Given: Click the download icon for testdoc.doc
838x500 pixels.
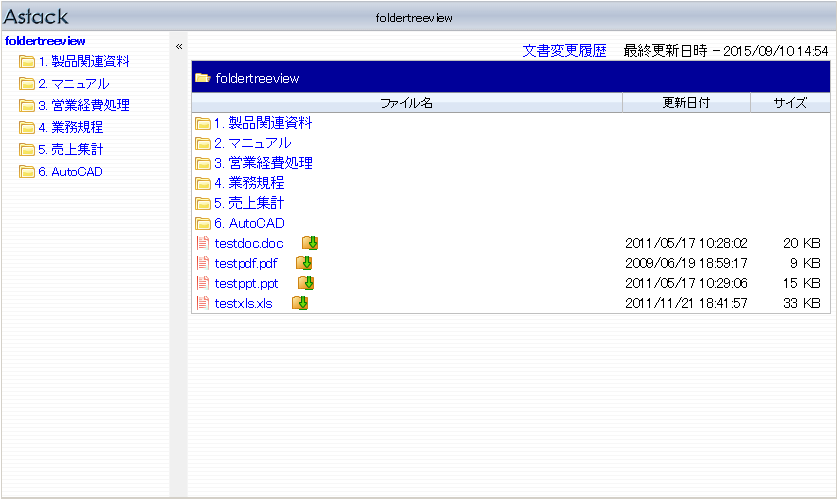Looking at the screenshot, I should click(310, 243).
